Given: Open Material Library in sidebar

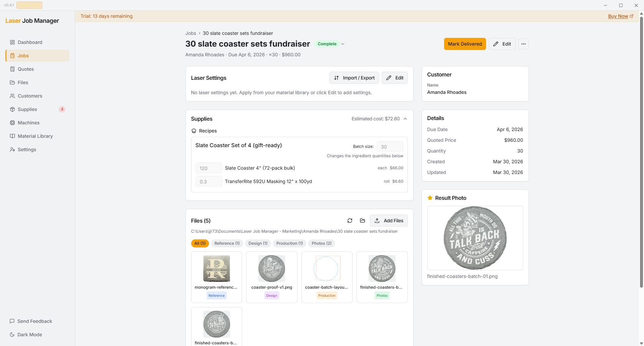Looking at the screenshot, I should pyautogui.click(x=35, y=136).
